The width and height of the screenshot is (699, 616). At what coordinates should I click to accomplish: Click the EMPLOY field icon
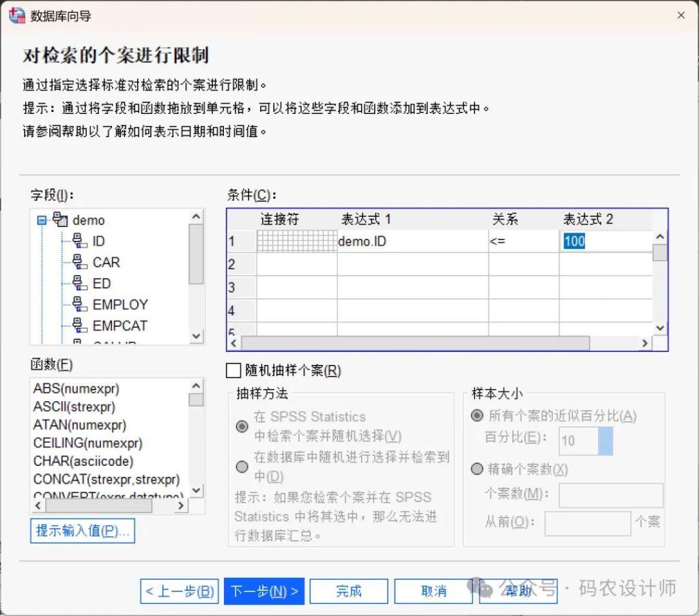(80, 304)
